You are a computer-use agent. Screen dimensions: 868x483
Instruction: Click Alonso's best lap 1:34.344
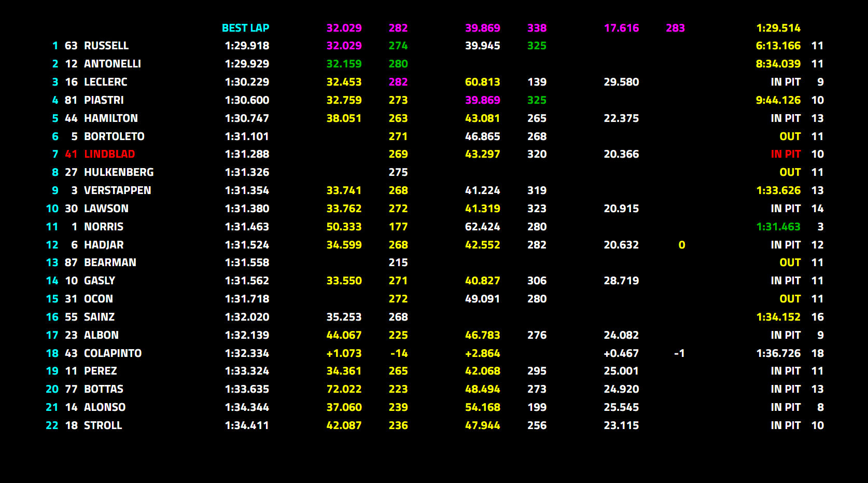coord(247,407)
